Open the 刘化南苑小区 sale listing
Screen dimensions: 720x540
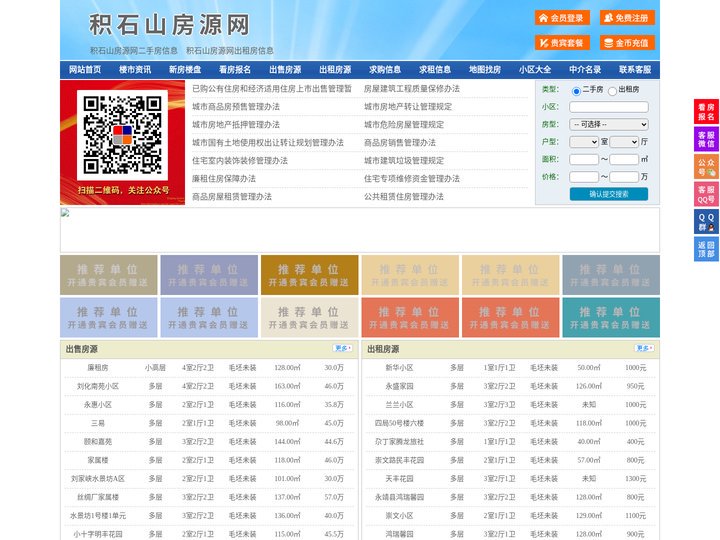point(98,387)
